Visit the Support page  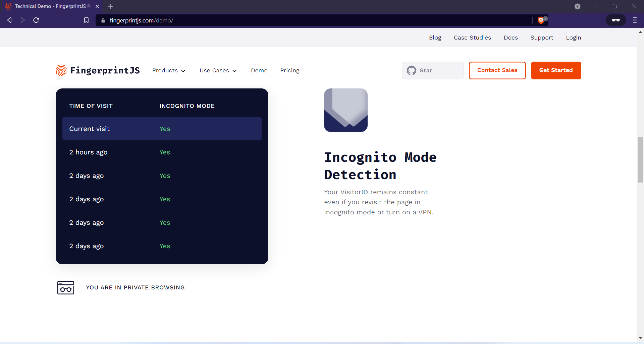click(542, 38)
